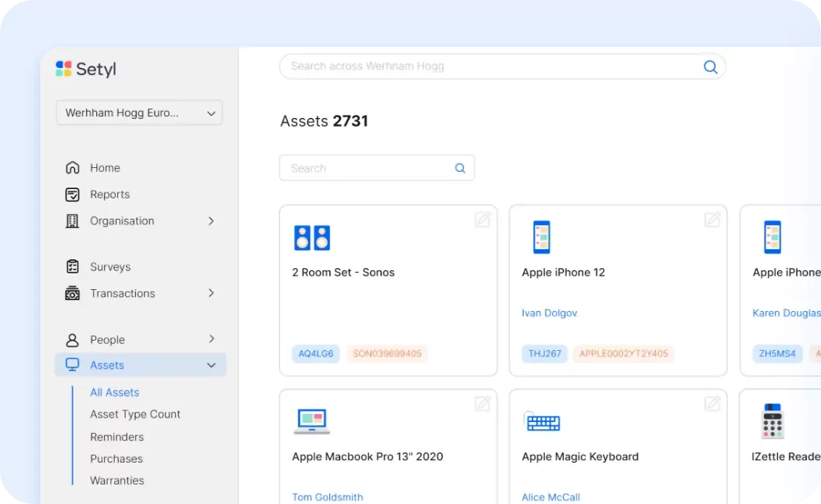821x504 pixels.
Task: Click the edit icon on the 2 Room Set - Sonos card
Action: (x=482, y=219)
